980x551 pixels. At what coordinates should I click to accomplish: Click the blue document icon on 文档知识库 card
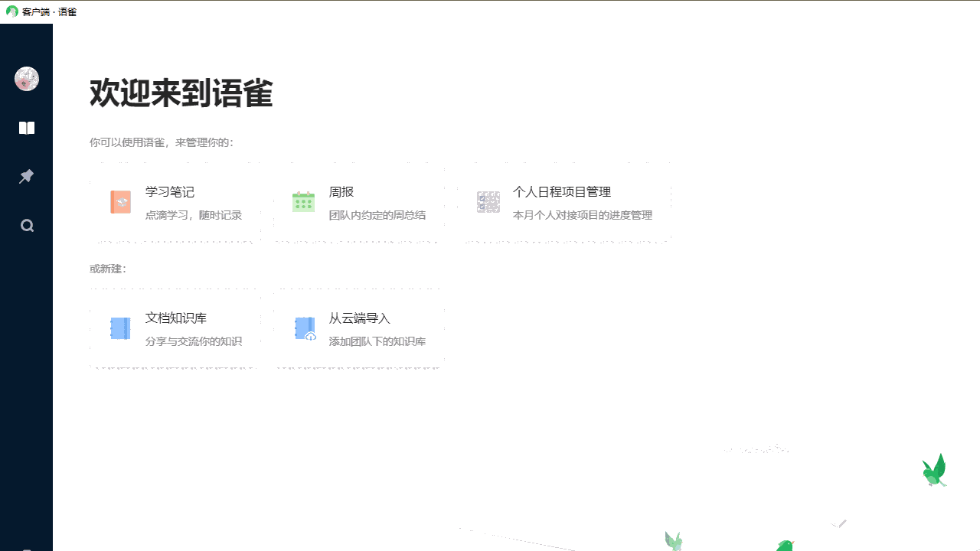pos(120,328)
